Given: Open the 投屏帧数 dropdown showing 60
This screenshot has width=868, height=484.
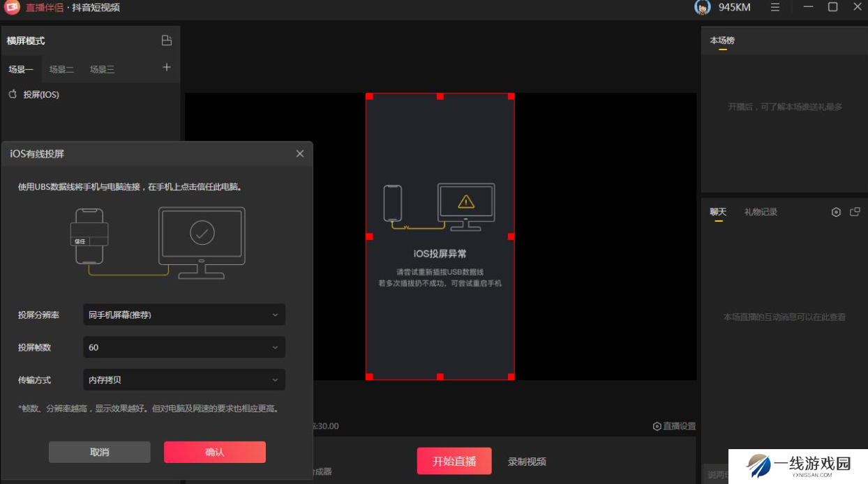Looking at the screenshot, I should click(x=184, y=347).
